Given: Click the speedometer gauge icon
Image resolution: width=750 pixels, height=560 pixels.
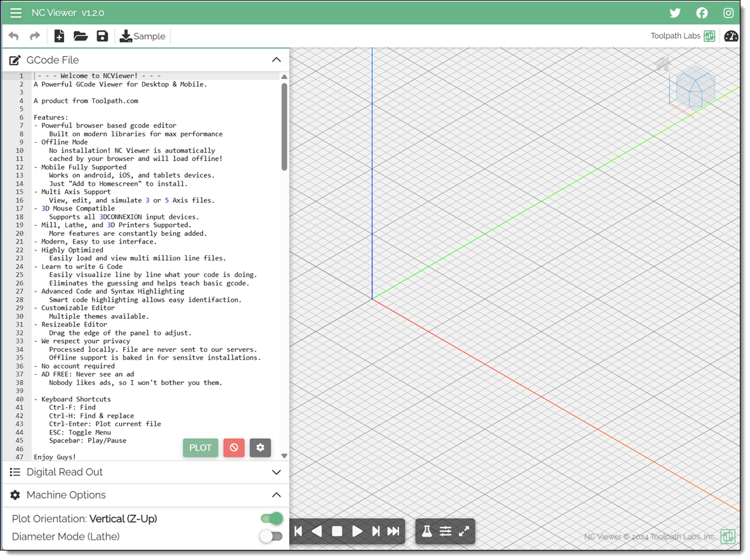Looking at the screenshot, I should (731, 36).
